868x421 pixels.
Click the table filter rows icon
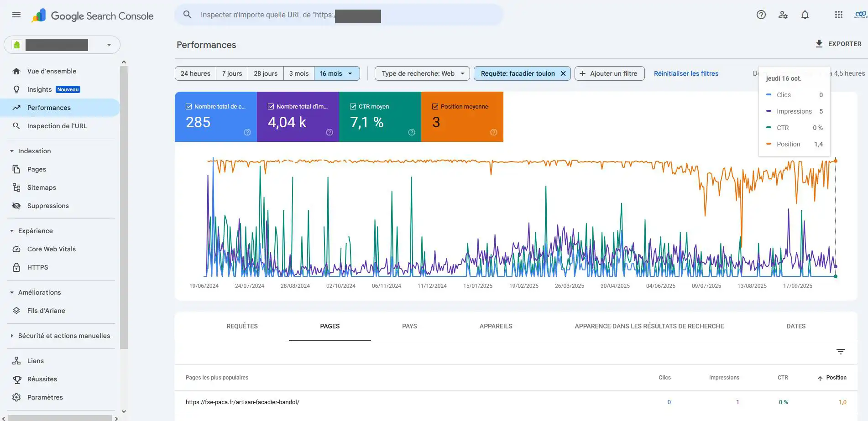[x=840, y=352]
